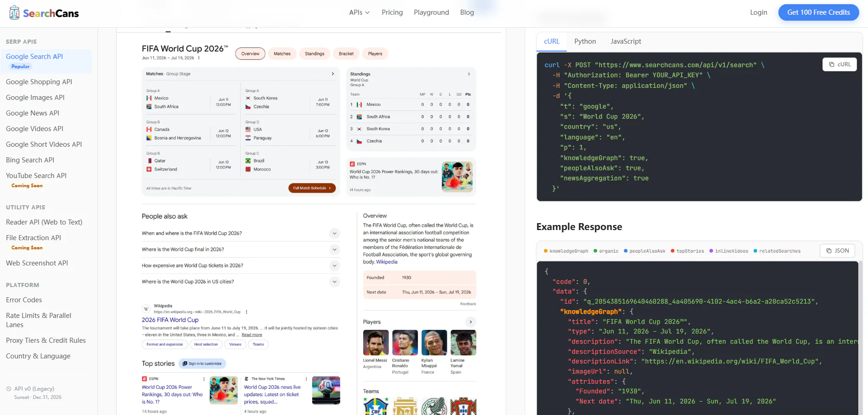Click the Read more link
The width and height of the screenshot is (868, 415).
(x=252, y=335)
